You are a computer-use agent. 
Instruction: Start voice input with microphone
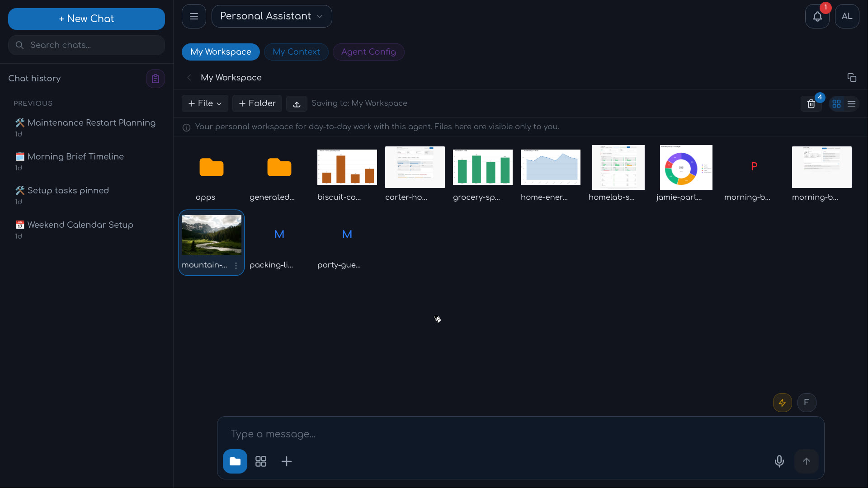coord(779,461)
